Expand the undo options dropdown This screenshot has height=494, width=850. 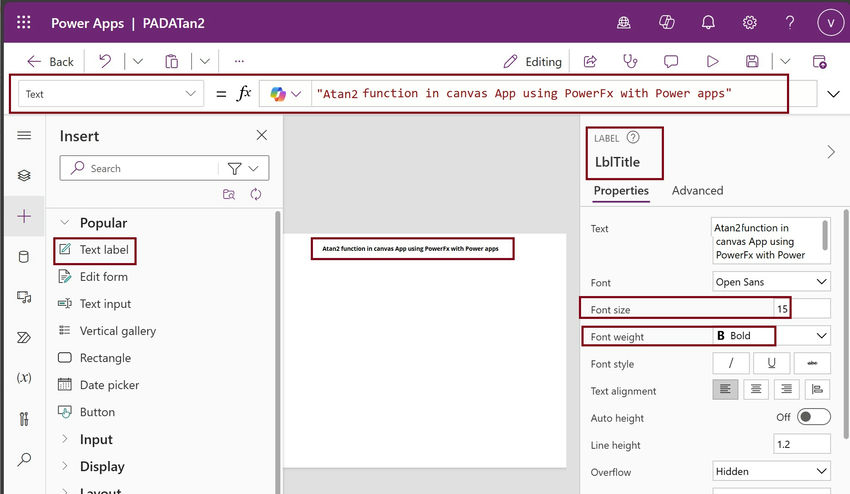[138, 61]
